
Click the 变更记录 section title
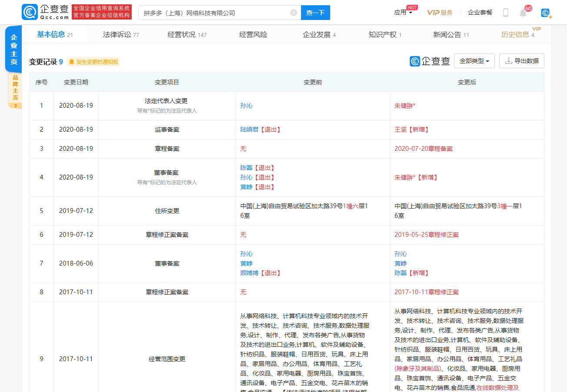point(43,62)
